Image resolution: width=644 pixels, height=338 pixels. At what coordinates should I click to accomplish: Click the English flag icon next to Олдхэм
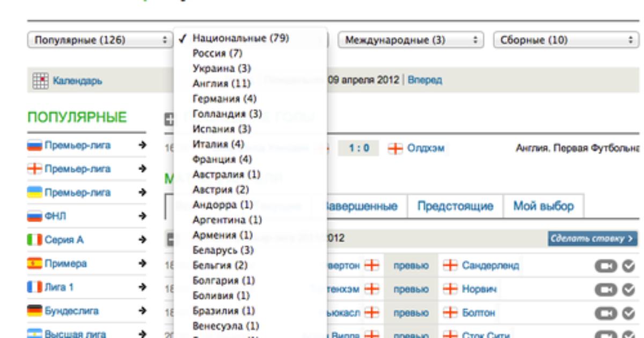pos(395,149)
